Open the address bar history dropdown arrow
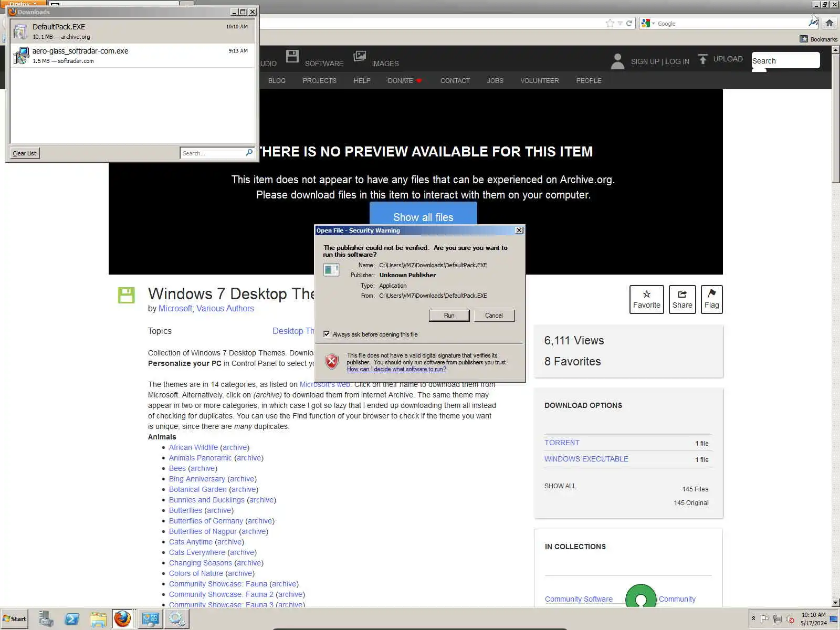Screen dimensions: 840x630 [x=620, y=23]
